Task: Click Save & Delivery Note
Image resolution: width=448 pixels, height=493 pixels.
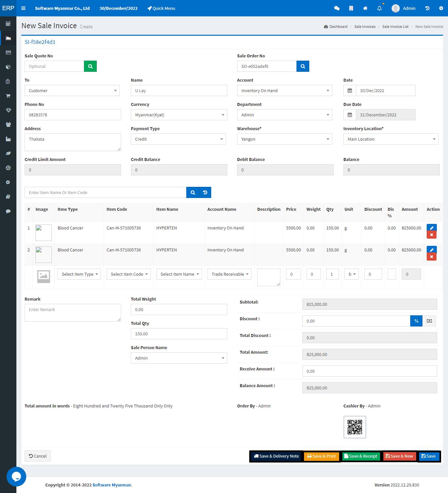Action: point(276,456)
